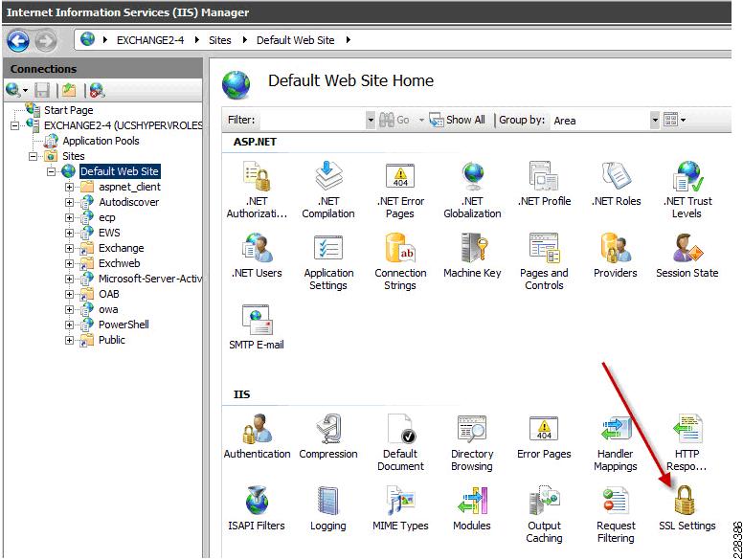Open the Modules feature
The image size is (743, 560).
(472, 508)
